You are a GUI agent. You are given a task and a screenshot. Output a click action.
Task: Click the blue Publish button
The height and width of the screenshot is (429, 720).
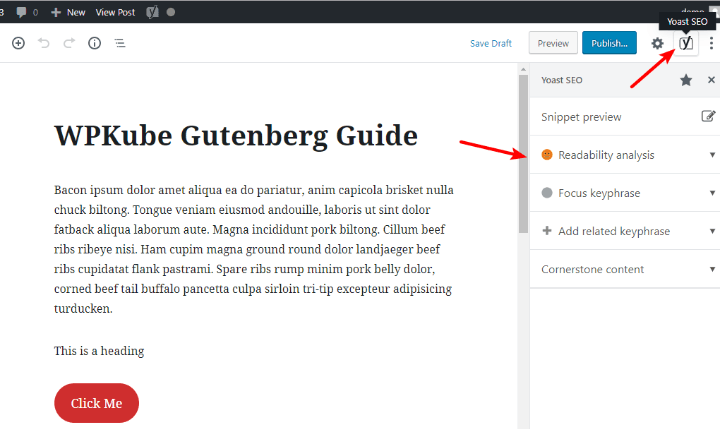coord(609,43)
